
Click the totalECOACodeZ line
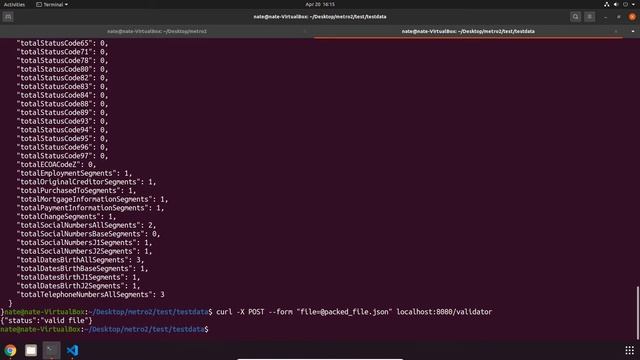(x=56, y=164)
